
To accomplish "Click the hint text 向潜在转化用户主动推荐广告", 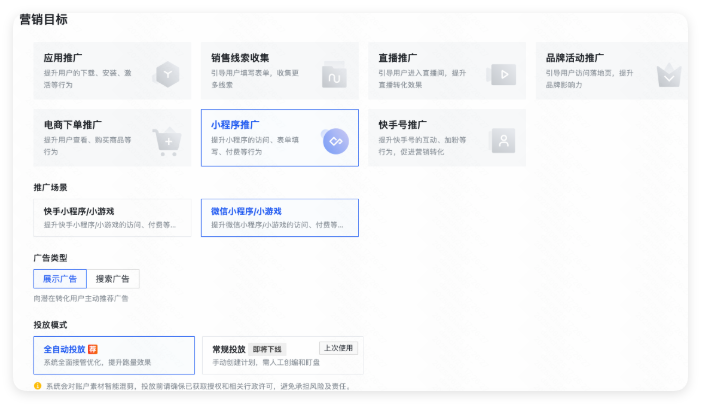I will click(x=81, y=298).
